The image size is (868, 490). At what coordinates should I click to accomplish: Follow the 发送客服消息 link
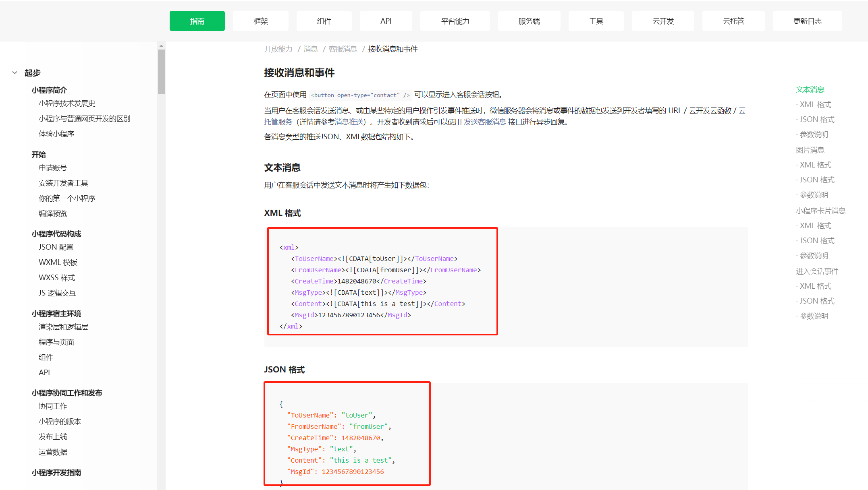(x=484, y=122)
